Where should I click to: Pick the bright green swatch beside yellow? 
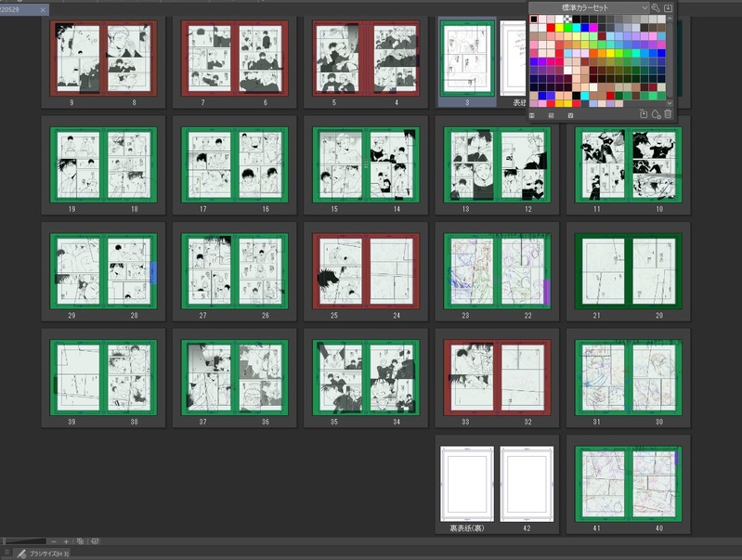567,28
